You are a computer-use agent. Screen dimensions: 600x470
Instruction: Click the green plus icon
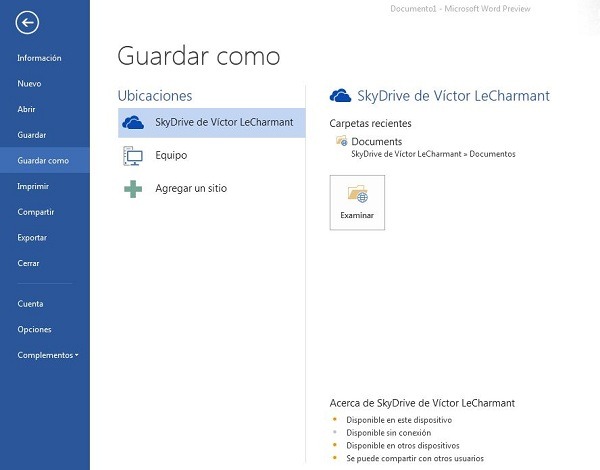pyautogui.click(x=133, y=189)
